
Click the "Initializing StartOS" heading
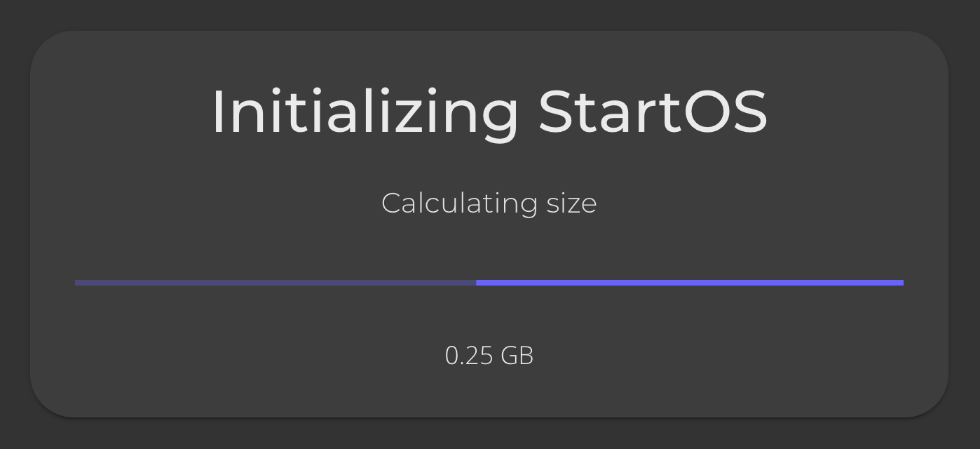coord(489,112)
